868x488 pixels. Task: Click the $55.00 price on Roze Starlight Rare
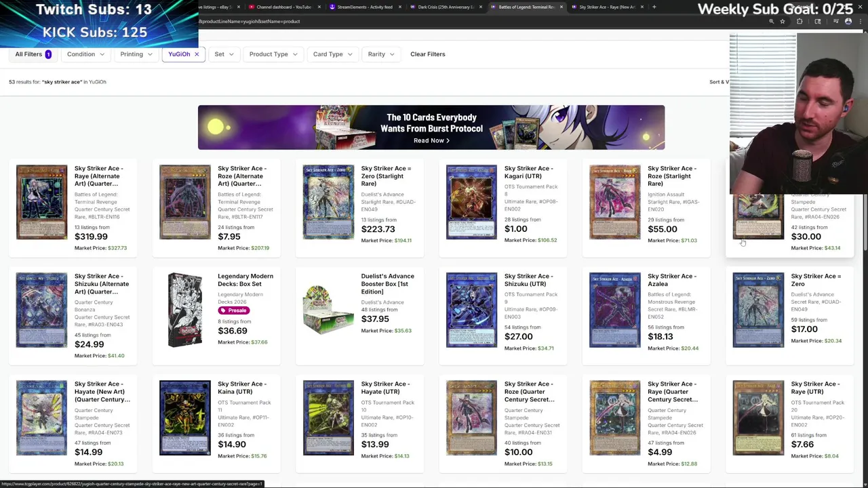pyautogui.click(x=662, y=229)
